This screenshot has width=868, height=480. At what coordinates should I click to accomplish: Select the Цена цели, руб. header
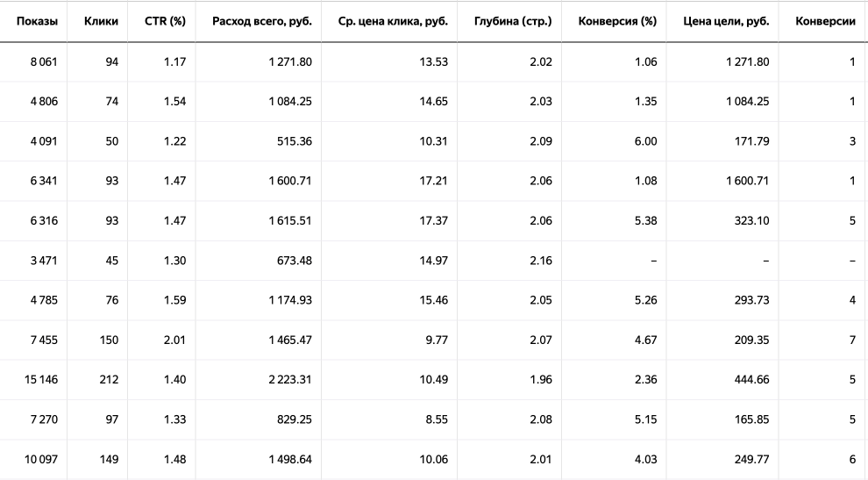(x=726, y=21)
